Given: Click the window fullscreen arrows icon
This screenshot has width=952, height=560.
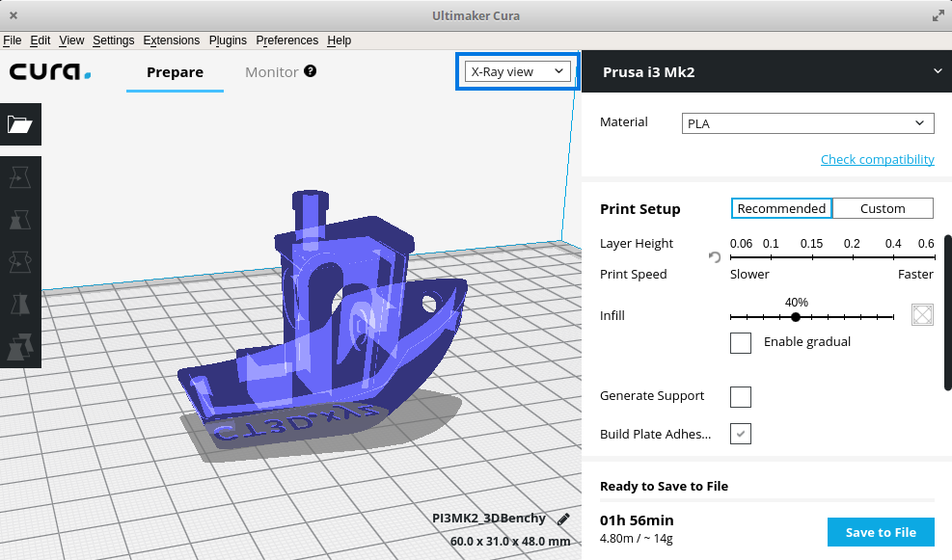Looking at the screenshot, I should tap(938, 15).
